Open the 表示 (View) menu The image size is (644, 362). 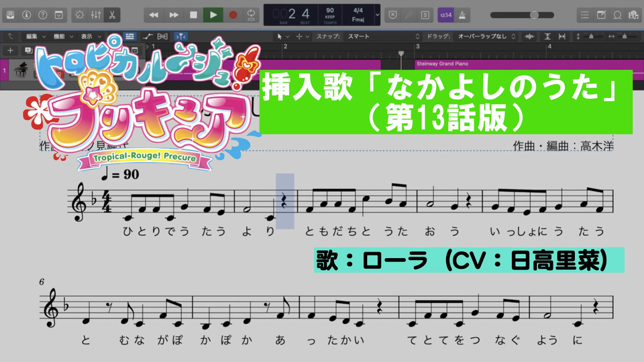91,36
